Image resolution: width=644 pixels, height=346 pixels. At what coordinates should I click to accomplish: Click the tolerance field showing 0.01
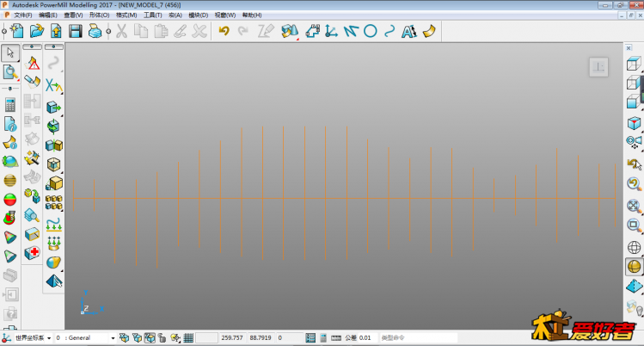click(367, 337)
